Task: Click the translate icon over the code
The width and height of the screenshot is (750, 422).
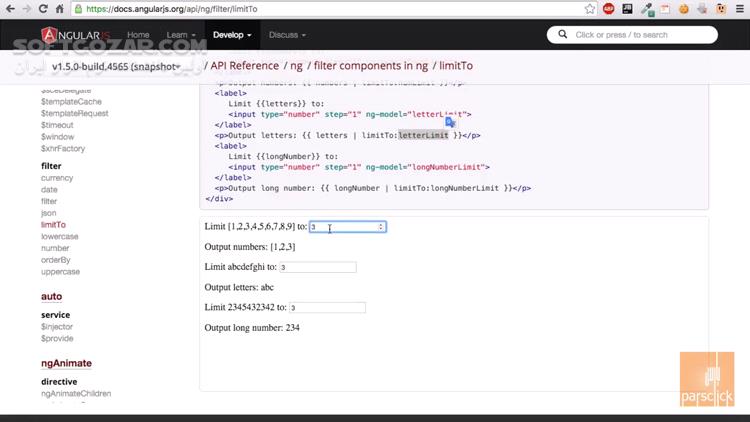Action: (x=450, y=122)
